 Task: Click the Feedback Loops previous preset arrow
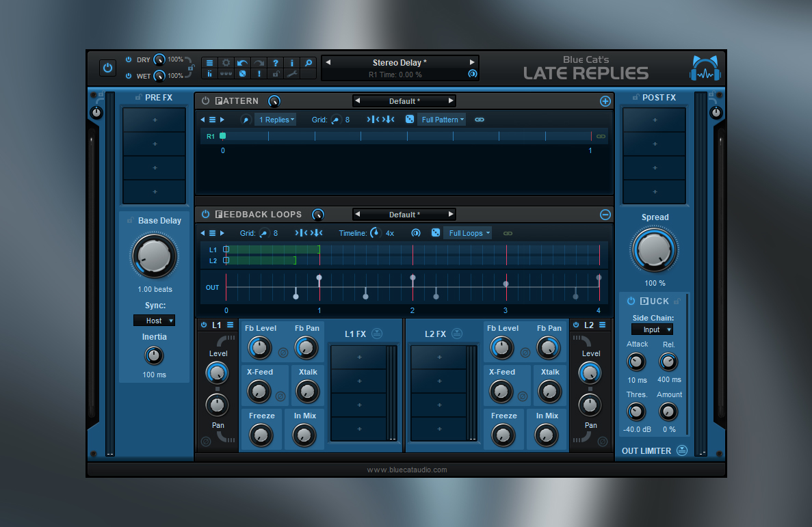(357, 215)
